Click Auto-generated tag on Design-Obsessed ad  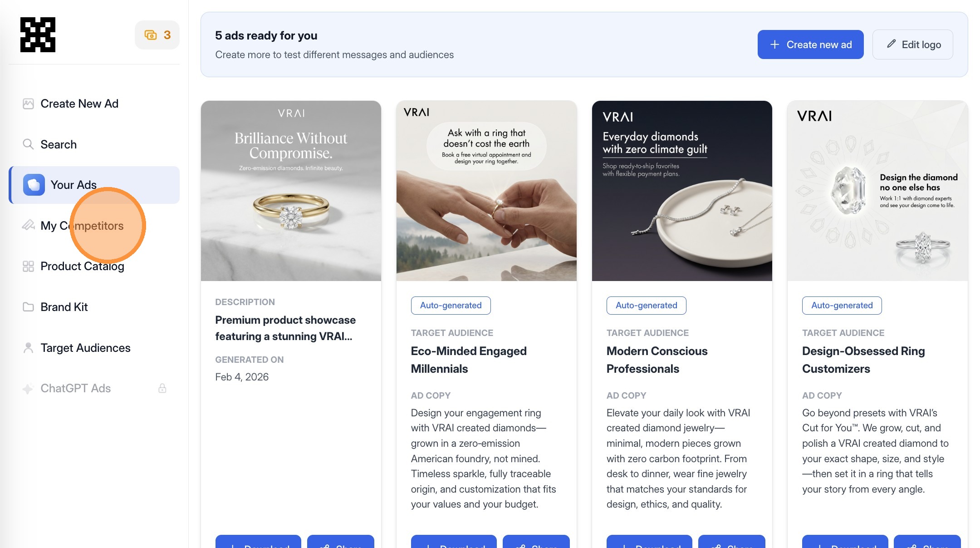coord(842,306)
